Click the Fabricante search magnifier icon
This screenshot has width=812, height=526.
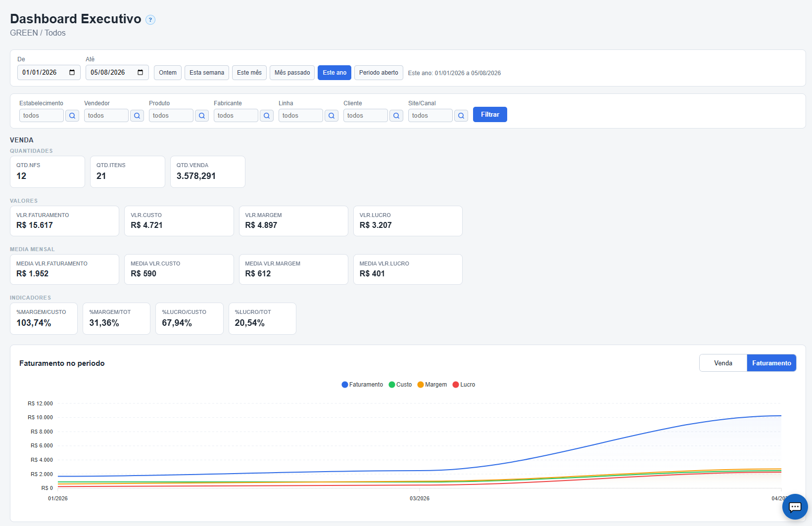tap(267, 116)
